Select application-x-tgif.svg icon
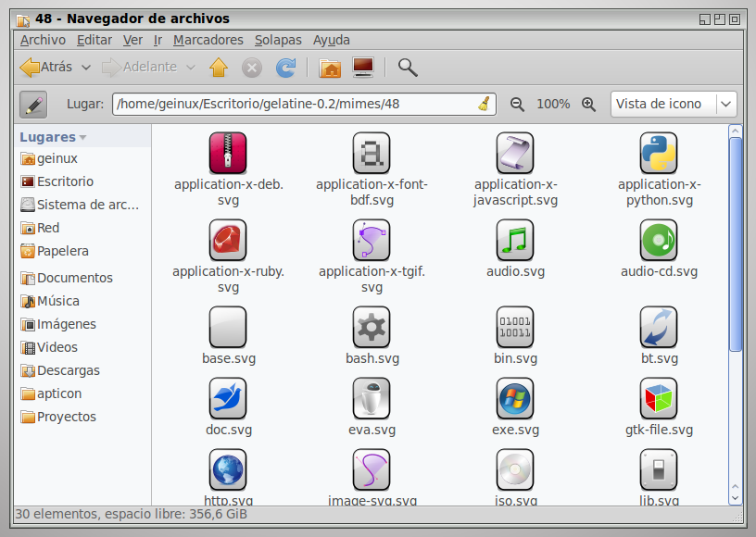 pos(372,241)
